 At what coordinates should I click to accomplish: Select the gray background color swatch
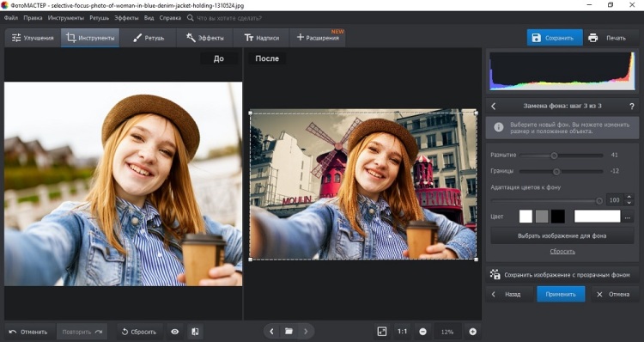point(542,217)
